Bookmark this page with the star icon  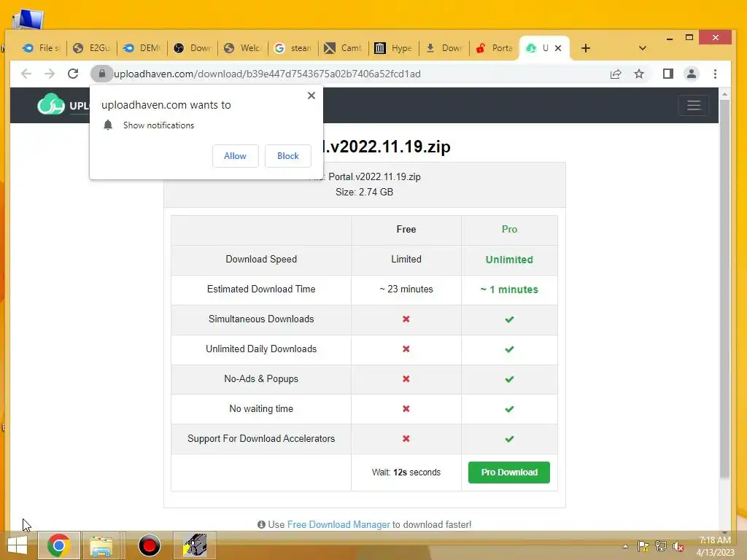coord(639,74)
